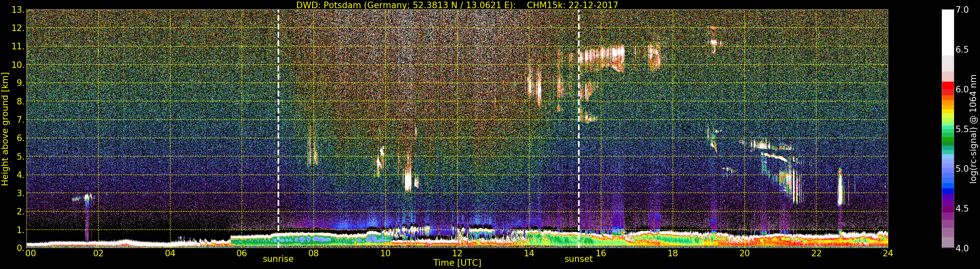
Task: Click the colorbar label 'log(rc-signal) @ 1064 nm'
Action: [974, 129]
